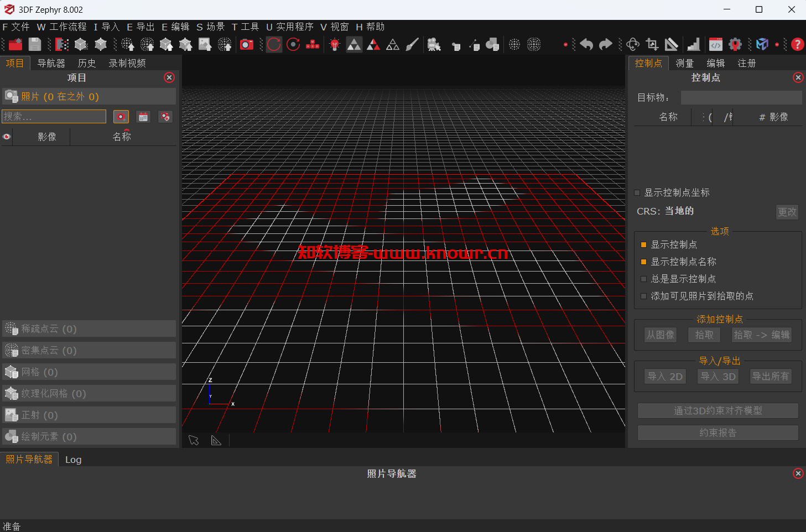Expand the 绘制元素 (0) section

point(89,436)
